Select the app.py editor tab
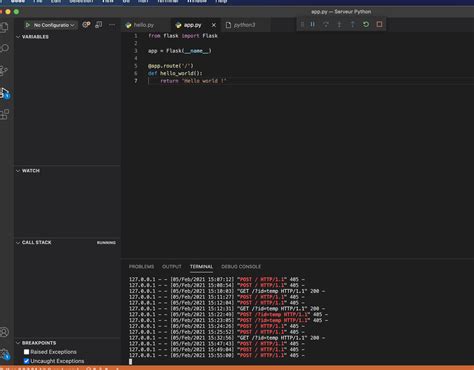This screenshot has height=370, width=474. click(x=192, y=25)
